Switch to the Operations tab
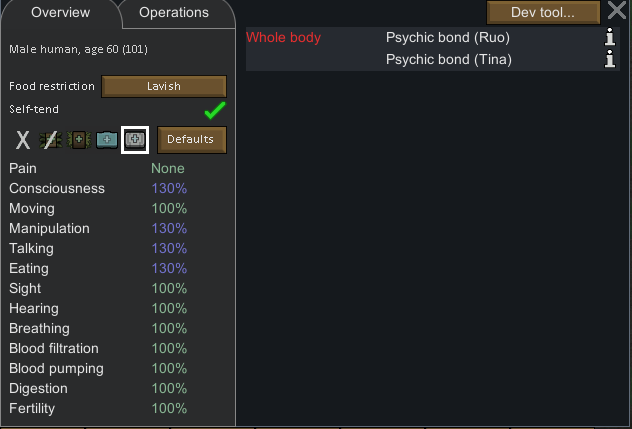This screenshot has width=632, height=429. coord(174,13)
